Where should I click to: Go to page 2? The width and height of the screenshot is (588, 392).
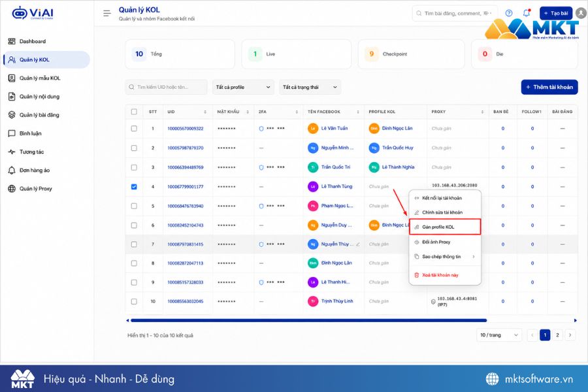click(x=557, y=335)
